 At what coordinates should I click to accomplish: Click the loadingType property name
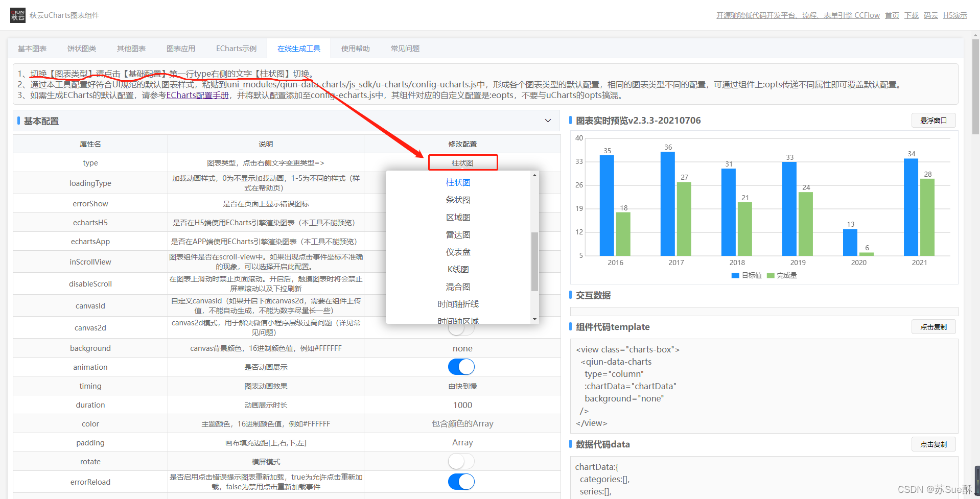(x=90, y=183)
